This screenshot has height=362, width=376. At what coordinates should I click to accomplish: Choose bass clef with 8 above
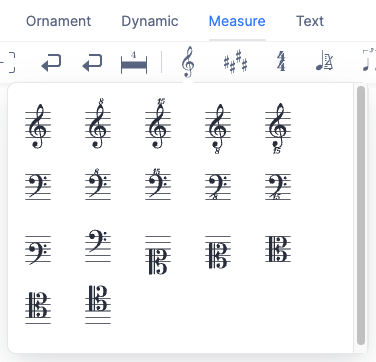(98, 184)
